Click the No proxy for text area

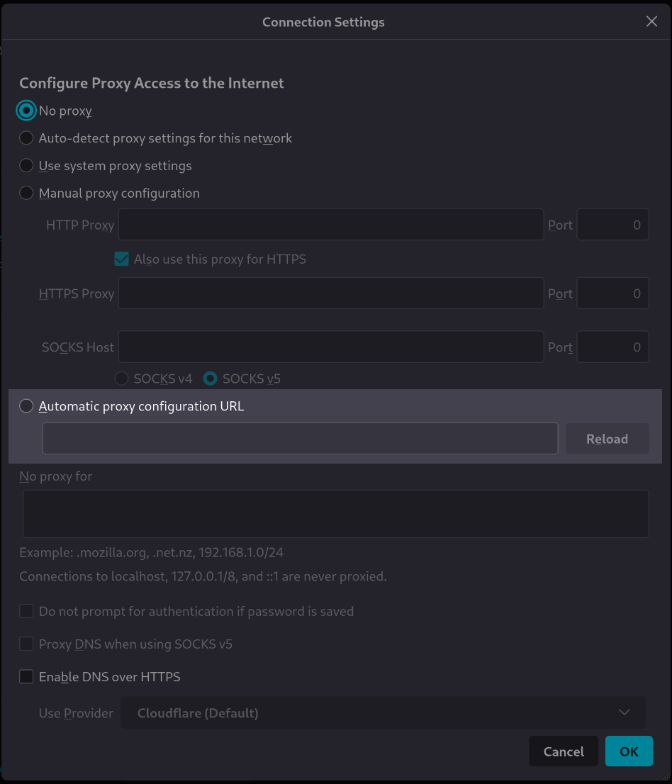pyautogui.click(x=336, y=513)
